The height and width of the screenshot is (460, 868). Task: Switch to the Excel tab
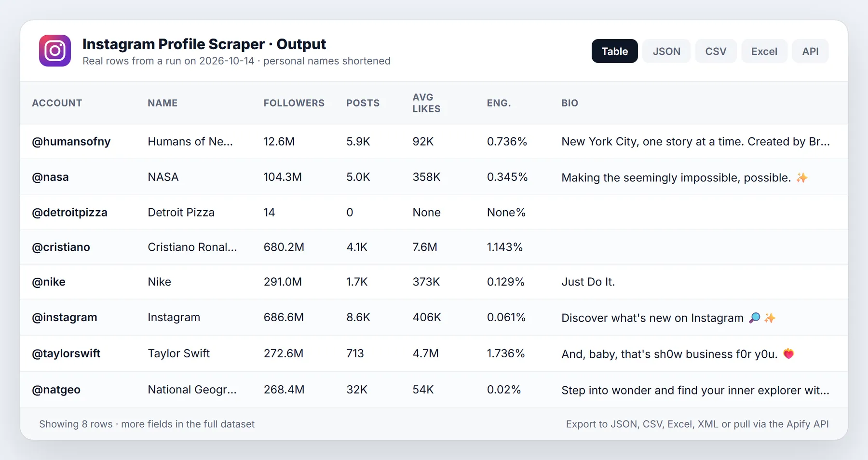tap(764, 51)
